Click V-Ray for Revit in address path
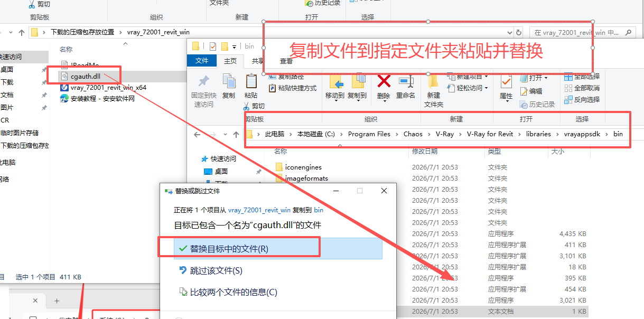 click(x=490, y=134)
